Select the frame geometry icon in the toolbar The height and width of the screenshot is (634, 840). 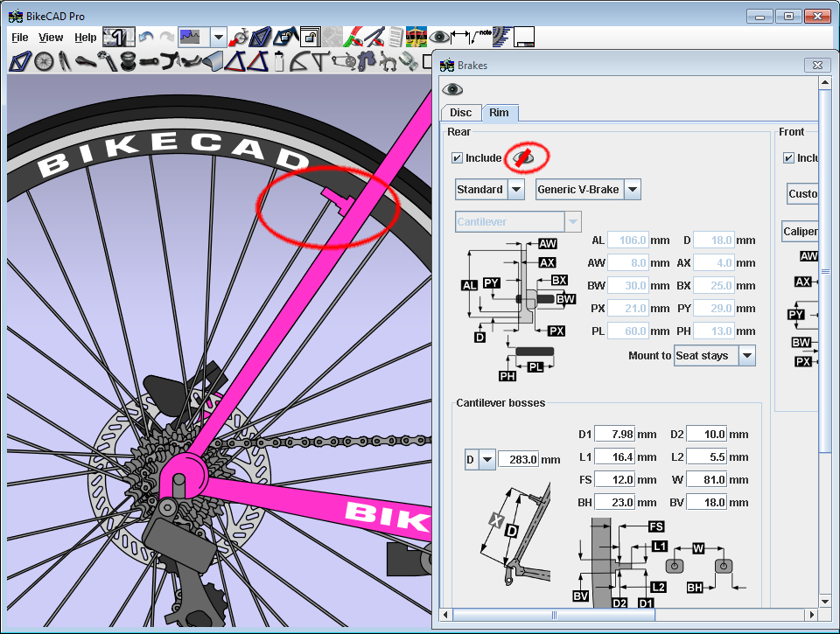(x=20, y=61)
